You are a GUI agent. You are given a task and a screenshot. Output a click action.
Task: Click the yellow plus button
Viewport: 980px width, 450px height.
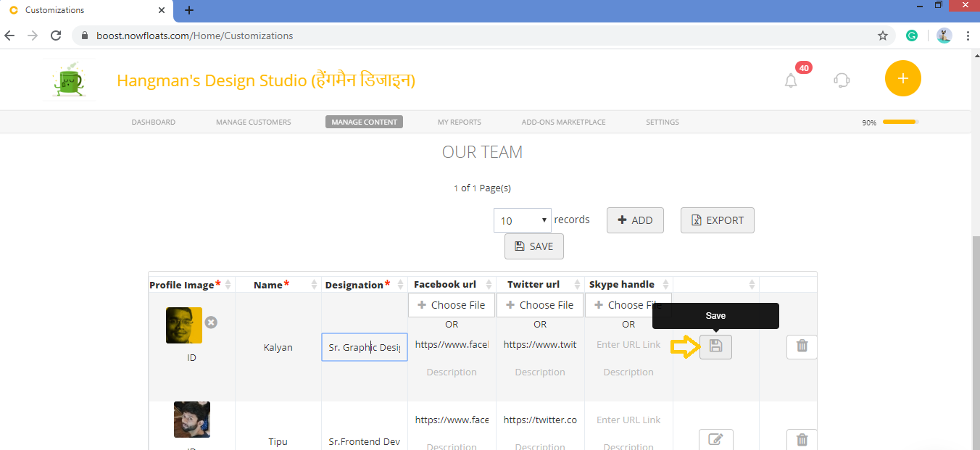[902, 78]
